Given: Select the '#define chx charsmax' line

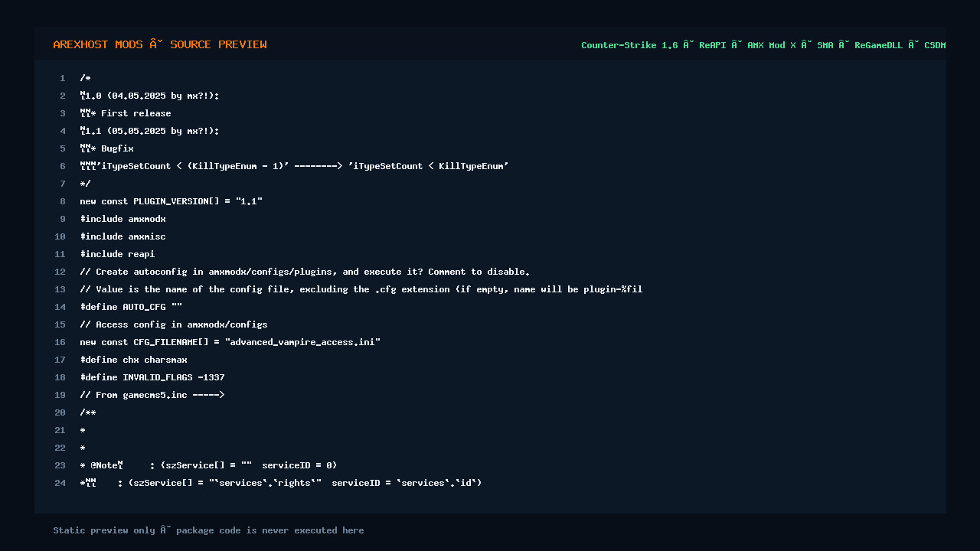Looking at the screenshot, I should [x=134, y=360].
